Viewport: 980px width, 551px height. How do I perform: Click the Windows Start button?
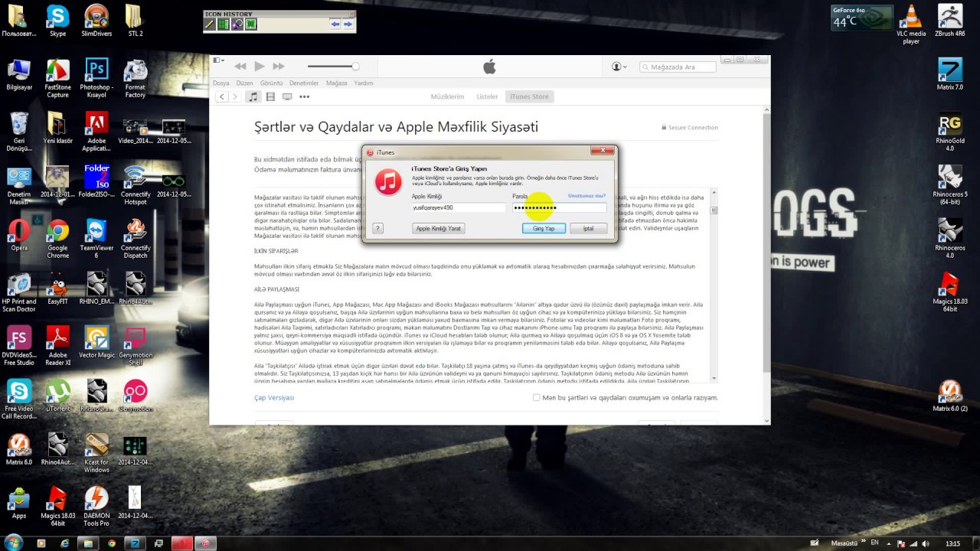click(13, 543)
